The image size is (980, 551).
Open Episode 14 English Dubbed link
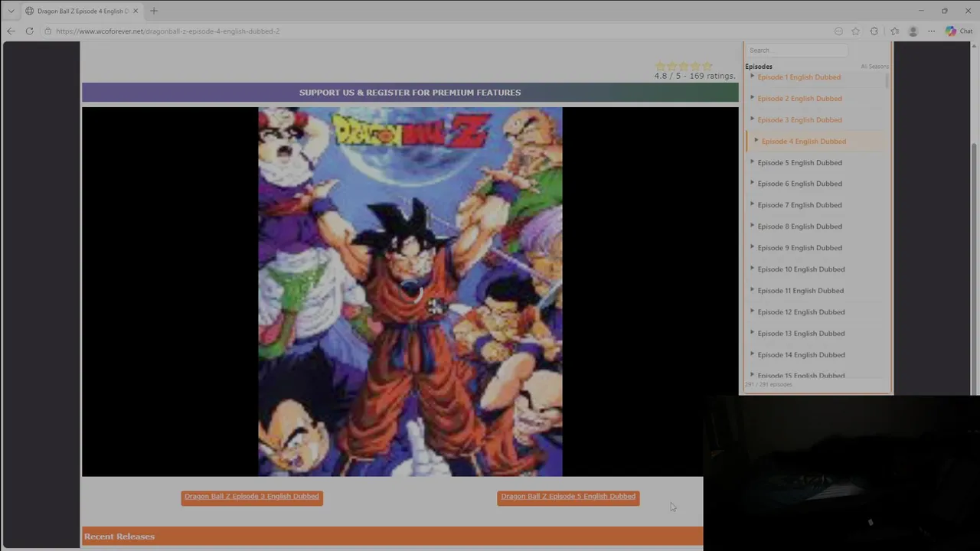coord(801,355)
